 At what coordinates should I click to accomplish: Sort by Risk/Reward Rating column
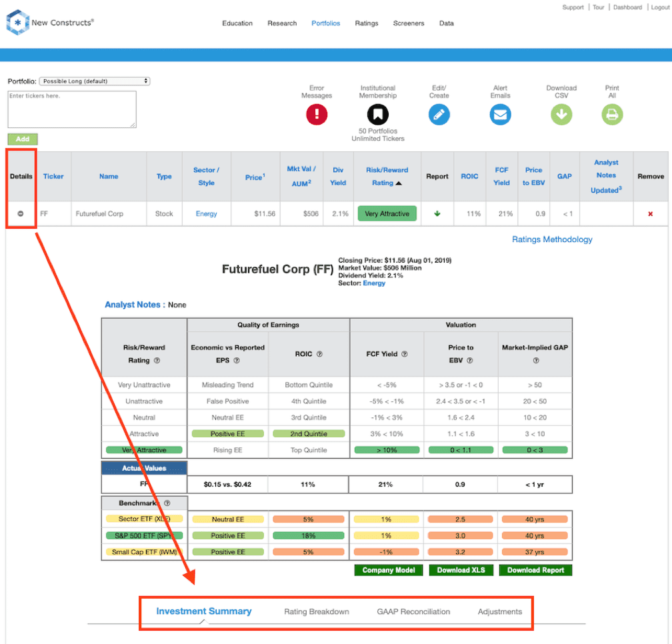[x=387, y=176]
